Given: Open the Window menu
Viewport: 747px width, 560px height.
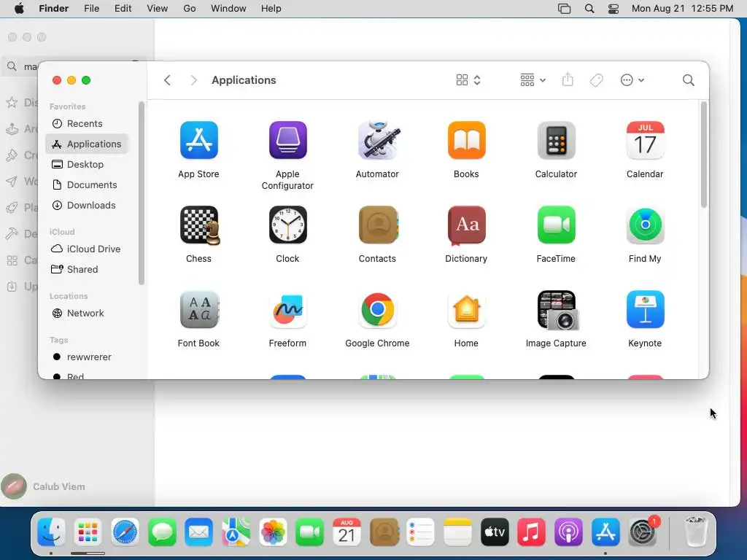Looking at the screenshot, I should point(228,9).
